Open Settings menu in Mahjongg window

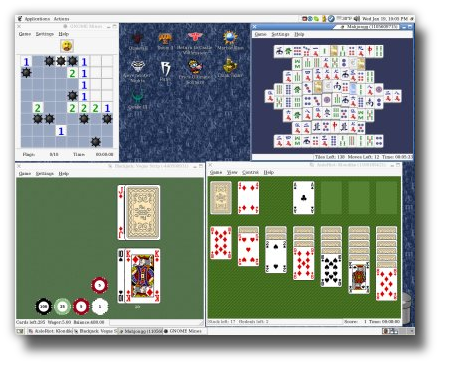click(x=280, y=34)
